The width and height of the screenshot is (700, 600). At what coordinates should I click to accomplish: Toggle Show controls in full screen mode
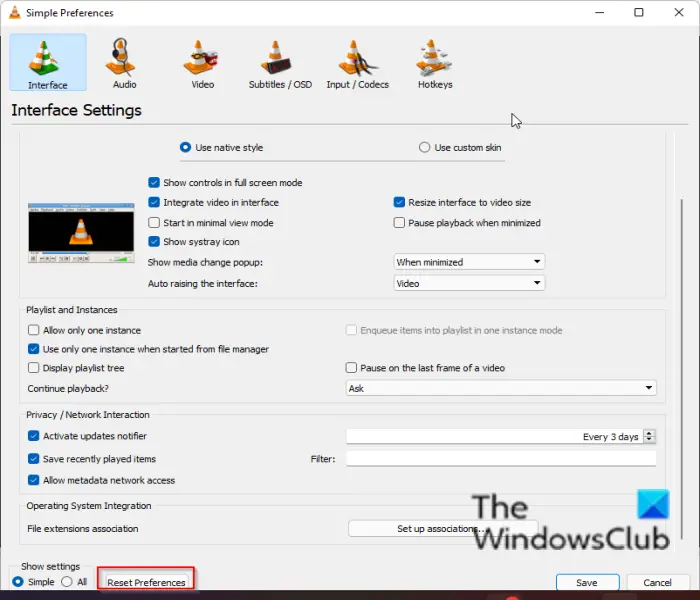154,183
